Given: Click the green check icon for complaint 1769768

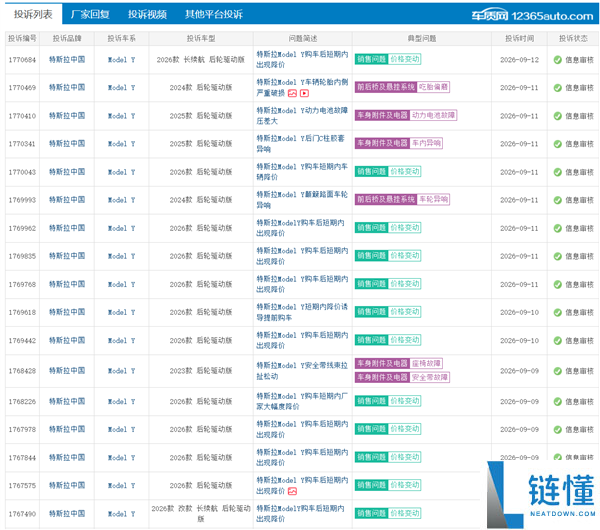Looking at the screenshot, I should 558,284.
